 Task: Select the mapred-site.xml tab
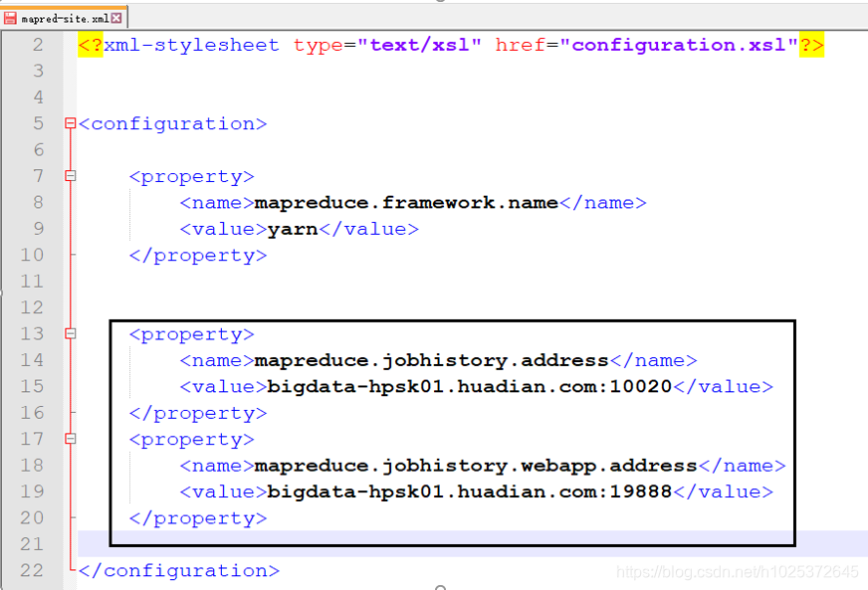pyautogui.click(x=64, y=18)
